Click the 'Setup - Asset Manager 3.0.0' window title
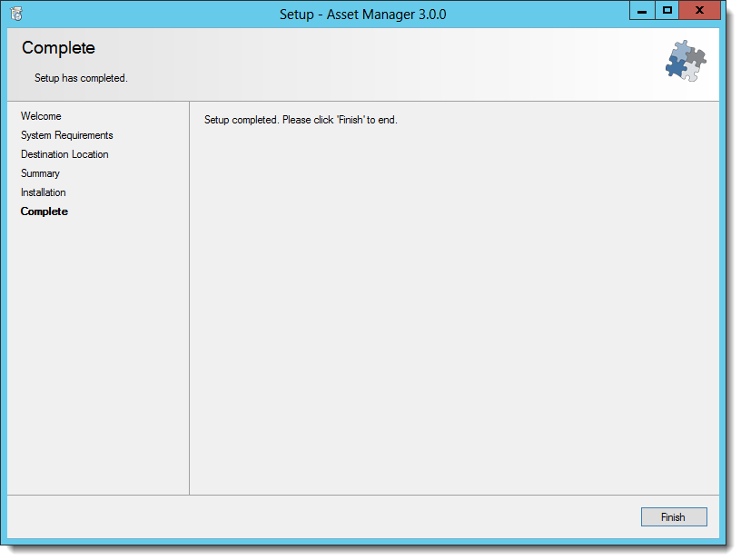This screenshot has height=560, width=741. (x=362, y=15)
